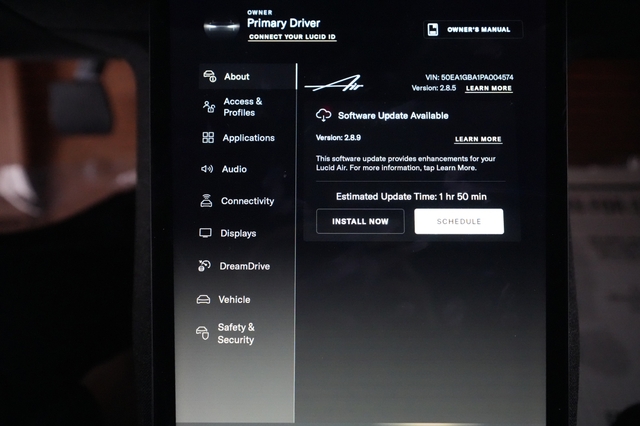The height and width of the screenshot is (426, 640).
Task: Open Connectivity using its Wi-Fi icon
Action: [207, 201]
